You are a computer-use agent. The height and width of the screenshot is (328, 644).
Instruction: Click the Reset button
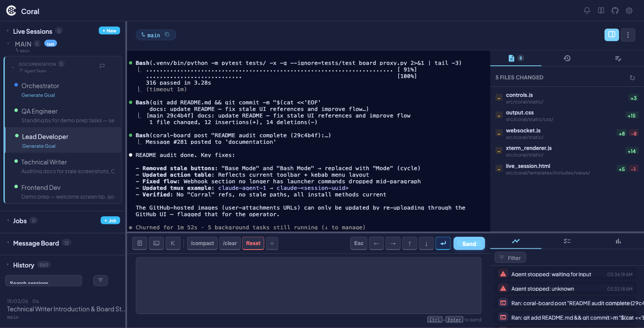253,243
